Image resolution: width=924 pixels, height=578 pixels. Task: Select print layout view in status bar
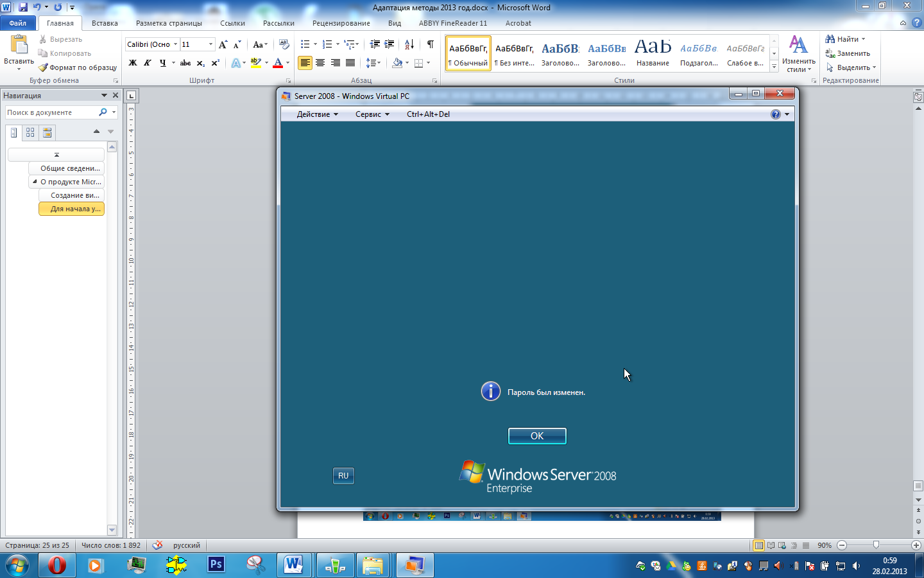759,545
